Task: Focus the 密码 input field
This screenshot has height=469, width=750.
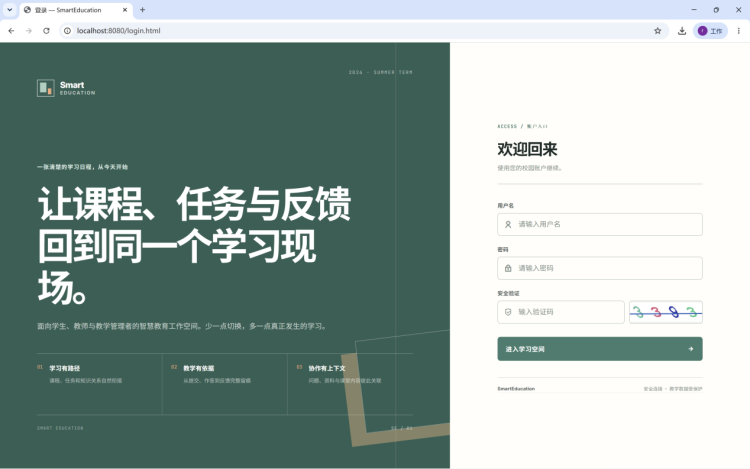Action: (600, 268)
